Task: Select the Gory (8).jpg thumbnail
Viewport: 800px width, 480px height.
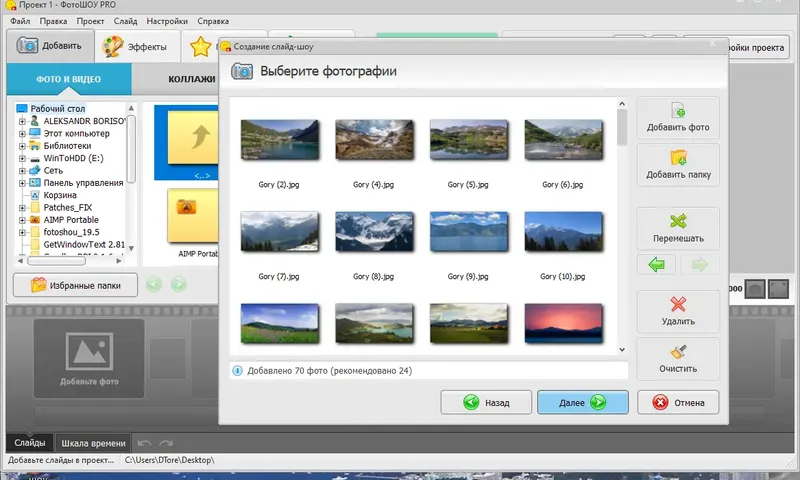Action: pyautogui.click(x=374, y=232)
